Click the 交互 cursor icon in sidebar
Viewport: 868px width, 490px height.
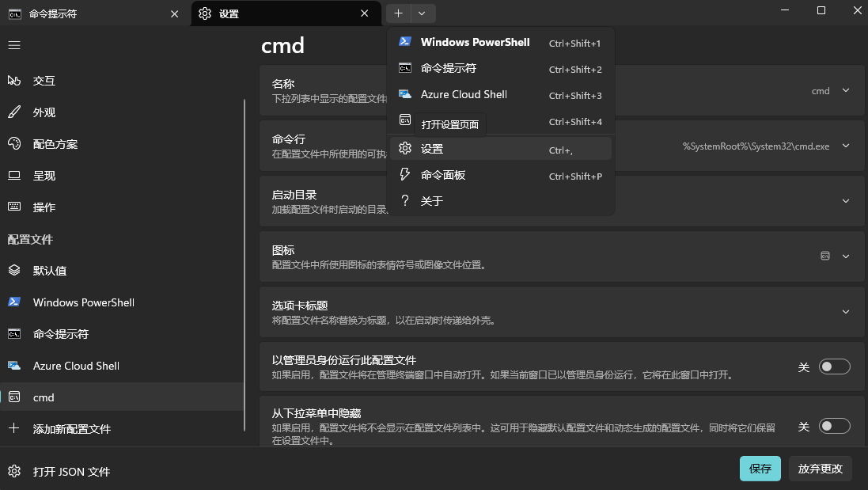tap(14, 81)
